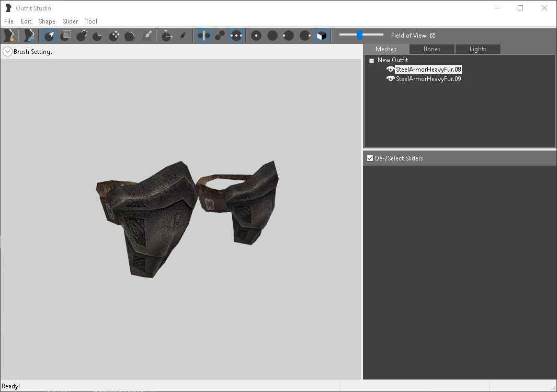The height and width of the screenshot is (392, 557).
Task: Select the New Outfit root item
Action: pos(393,60)
